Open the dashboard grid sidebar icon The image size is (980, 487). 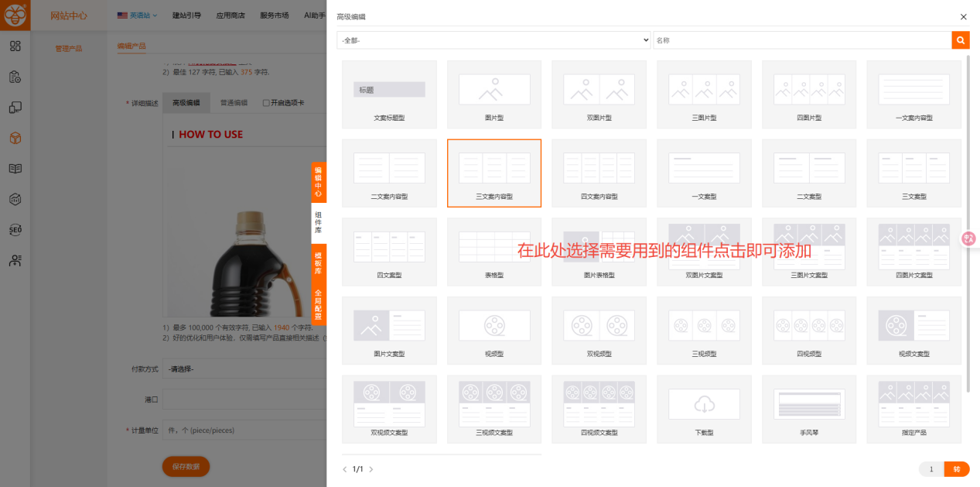pos(15,46)
